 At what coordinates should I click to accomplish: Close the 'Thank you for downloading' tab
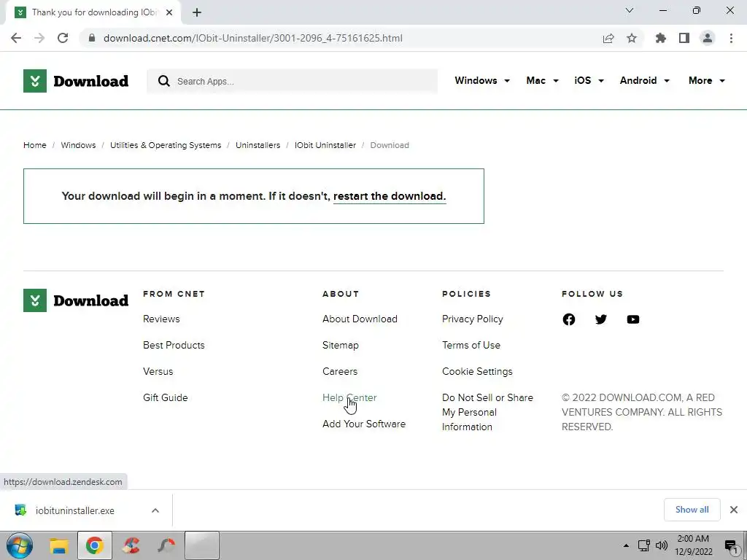(169, 12)
